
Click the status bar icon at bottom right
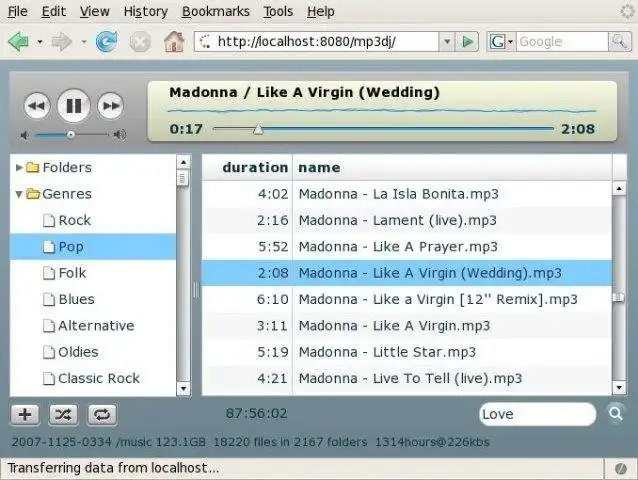621,469
